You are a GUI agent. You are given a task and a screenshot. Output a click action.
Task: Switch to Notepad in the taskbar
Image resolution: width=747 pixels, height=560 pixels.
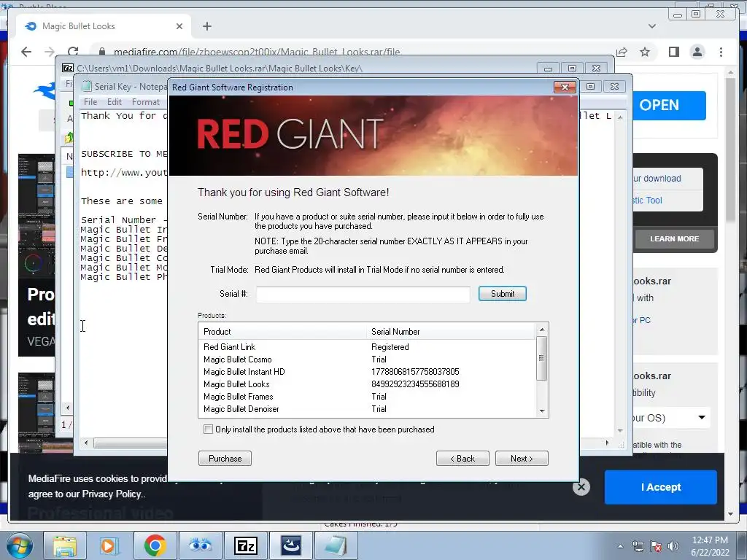(336, 545)
